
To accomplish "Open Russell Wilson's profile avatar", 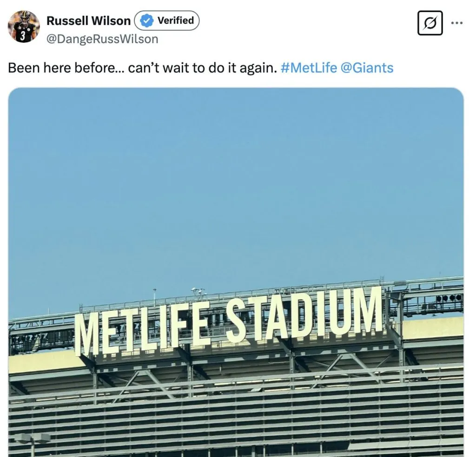I will click(x=24, y=27).
